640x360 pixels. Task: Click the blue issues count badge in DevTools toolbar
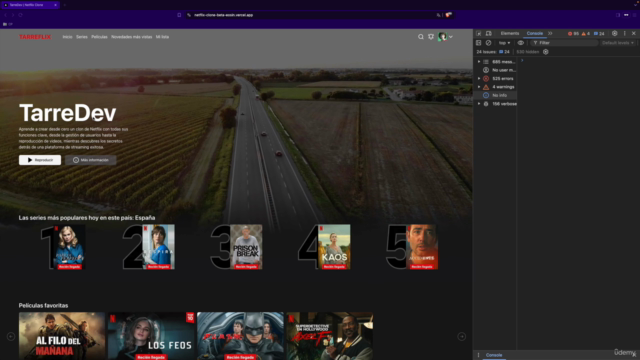[x=599, y=33]
